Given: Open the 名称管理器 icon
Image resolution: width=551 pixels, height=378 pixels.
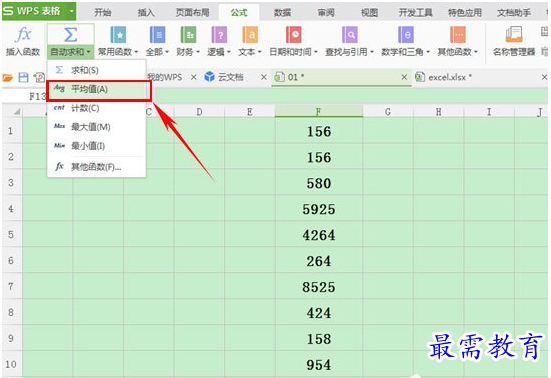Looking at the screenshot, I should click(514, 35).
